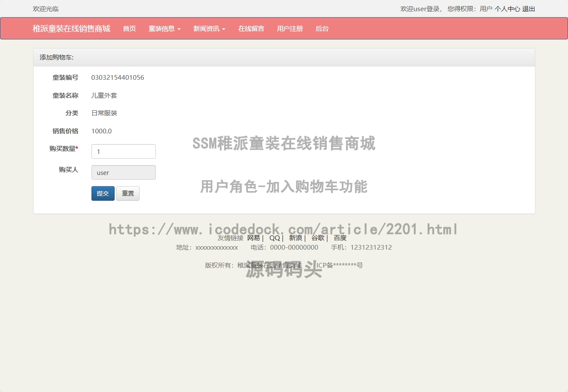The image size is (568, 392).
Task: Expand the 童装信息 dropdown menu
Action: (164, 29)
